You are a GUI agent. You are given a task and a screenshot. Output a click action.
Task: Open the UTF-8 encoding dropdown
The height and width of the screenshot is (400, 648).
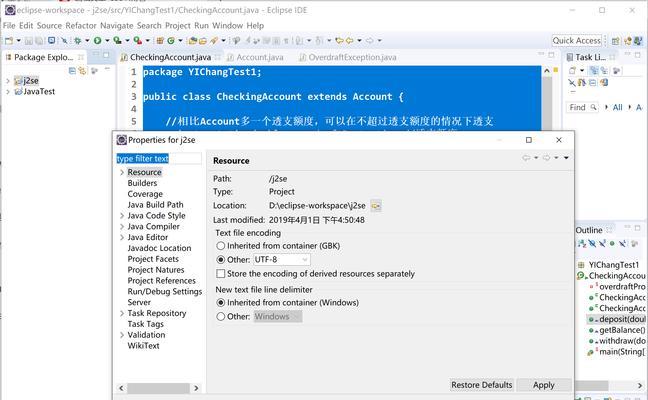pos(305,260)
